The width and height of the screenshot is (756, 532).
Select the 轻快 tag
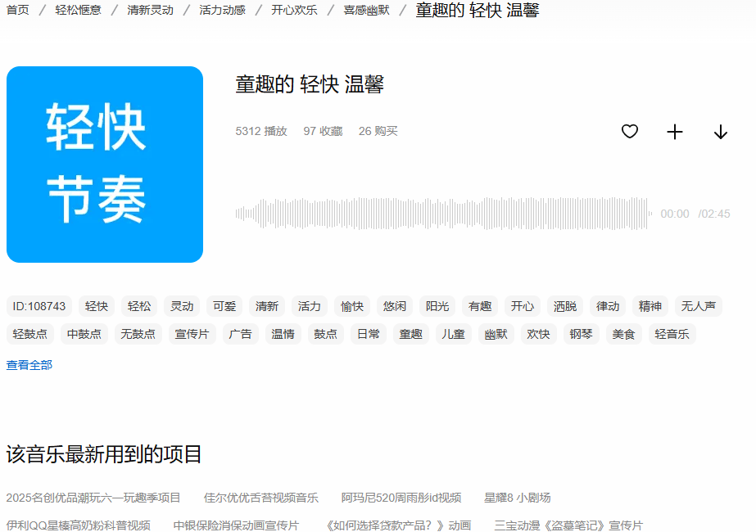coord(97,306)
